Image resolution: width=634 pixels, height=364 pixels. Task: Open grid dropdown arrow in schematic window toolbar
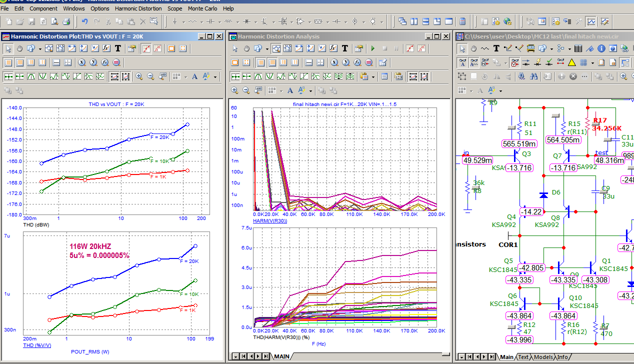(592, 63)
